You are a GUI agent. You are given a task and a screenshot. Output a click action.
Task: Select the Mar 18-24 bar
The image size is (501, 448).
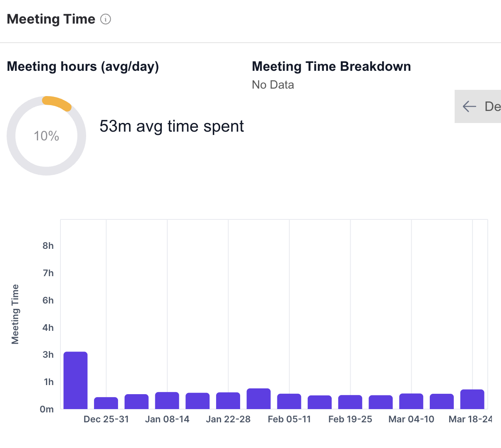[x=472, y=399]
